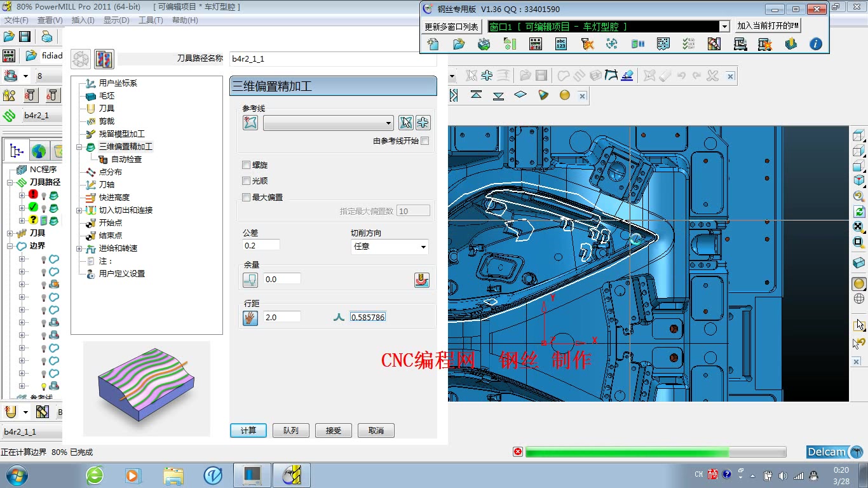Click the 公差 input field showing 0.2
868x488 pixels.
[x=261, y=245]
